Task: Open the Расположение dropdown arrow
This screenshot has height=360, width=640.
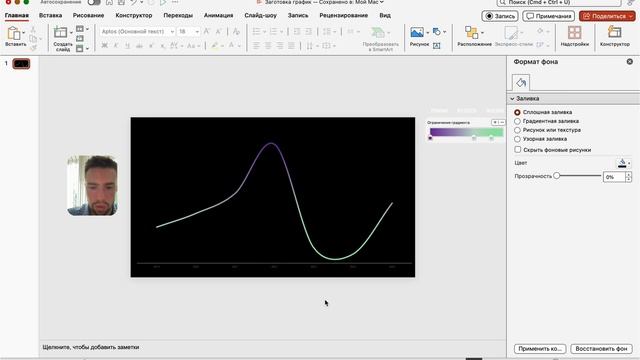Action: pos(482,32)
